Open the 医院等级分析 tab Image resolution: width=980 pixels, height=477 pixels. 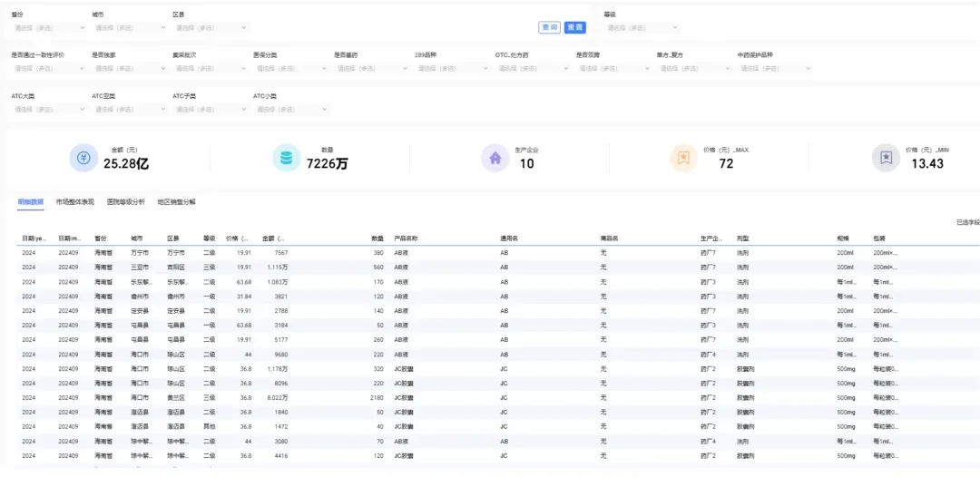125,201
